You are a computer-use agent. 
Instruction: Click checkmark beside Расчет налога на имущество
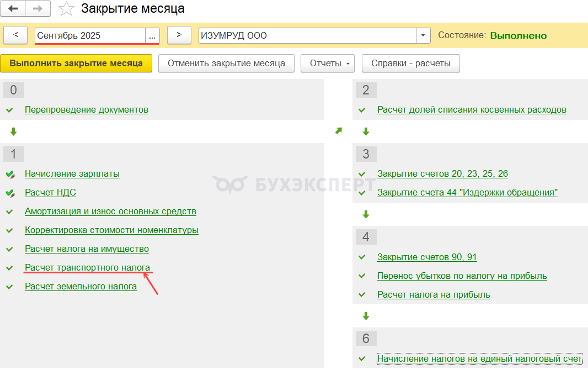10,249
